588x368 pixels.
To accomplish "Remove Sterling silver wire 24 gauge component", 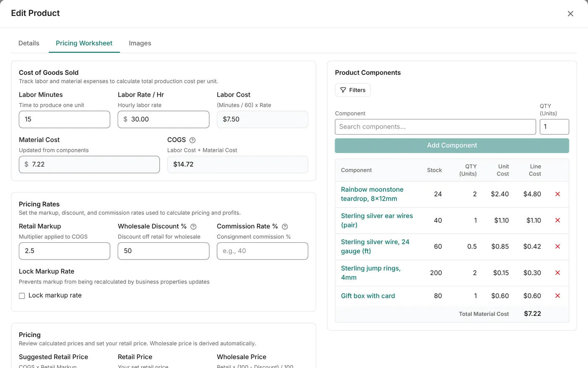I will click(x=558, y=246).
